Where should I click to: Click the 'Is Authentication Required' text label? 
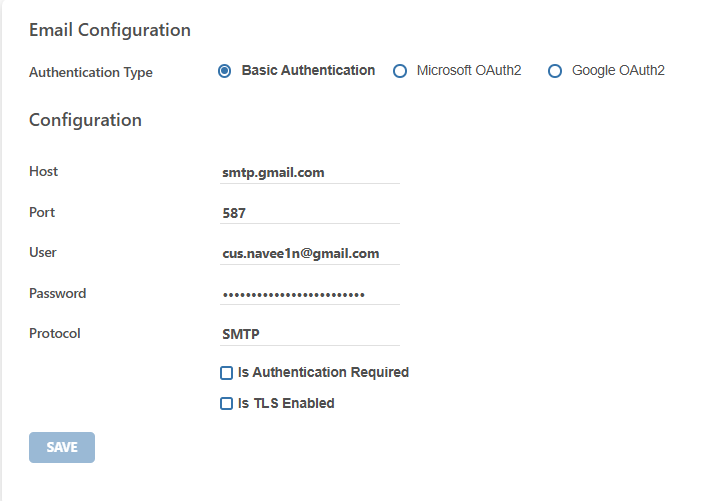(x=323, y=372)
